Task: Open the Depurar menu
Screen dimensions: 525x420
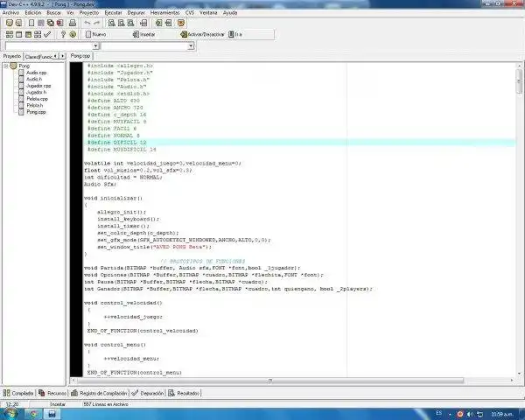Action: point(136,13)
